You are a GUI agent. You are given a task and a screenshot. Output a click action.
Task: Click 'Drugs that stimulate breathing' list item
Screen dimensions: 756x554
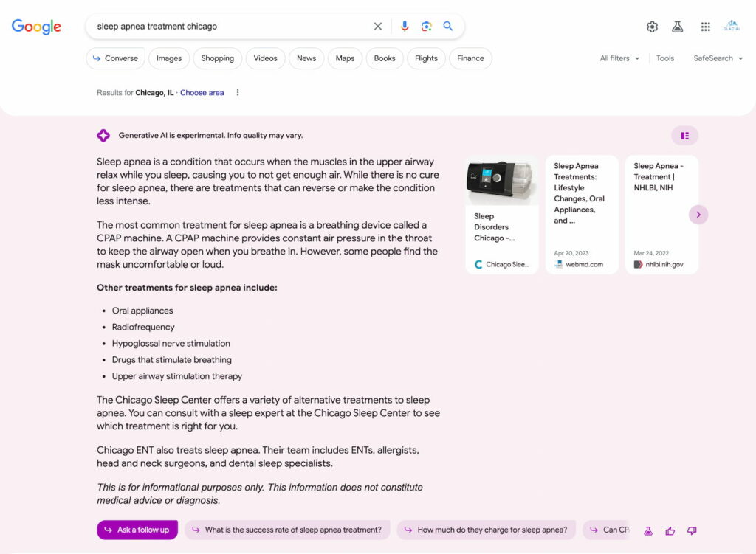point(171,360)
